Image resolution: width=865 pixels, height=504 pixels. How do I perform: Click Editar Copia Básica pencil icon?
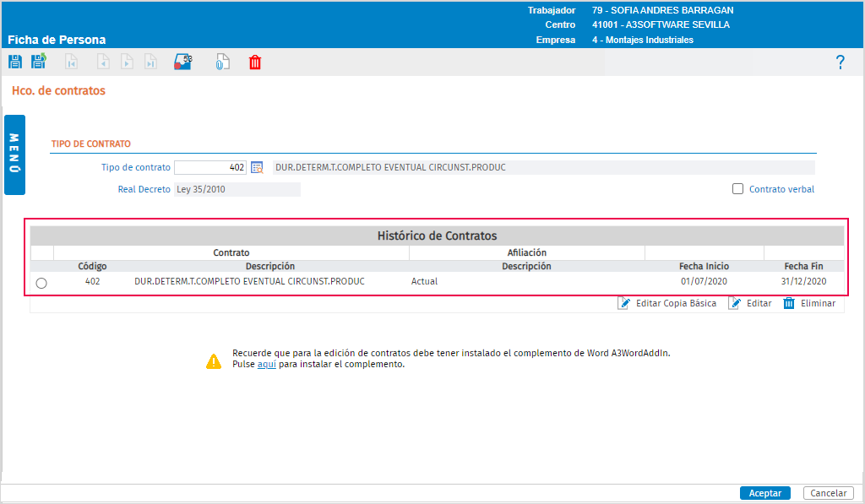624,303
